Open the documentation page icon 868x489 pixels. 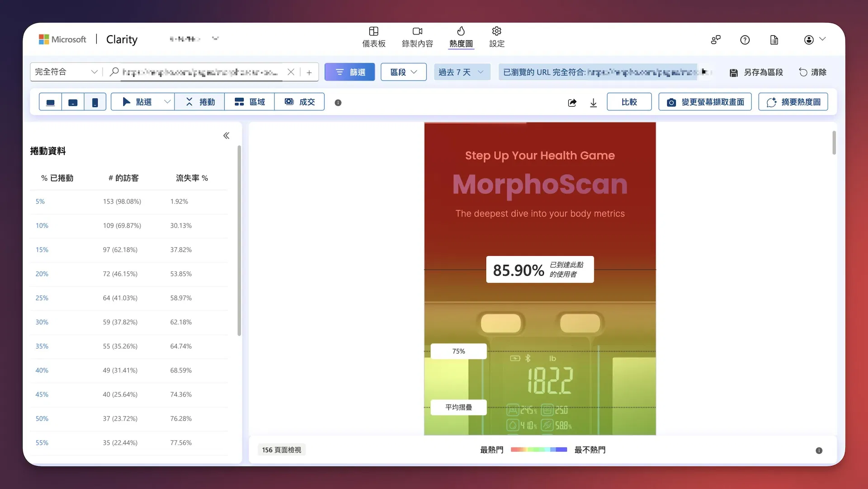pyautogui.click(x=774, y=40)
